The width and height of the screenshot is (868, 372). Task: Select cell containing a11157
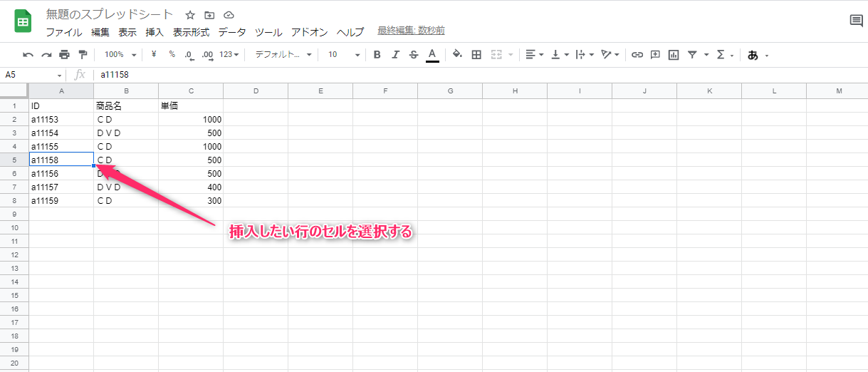pyautogui.click(x=61, y=187)
